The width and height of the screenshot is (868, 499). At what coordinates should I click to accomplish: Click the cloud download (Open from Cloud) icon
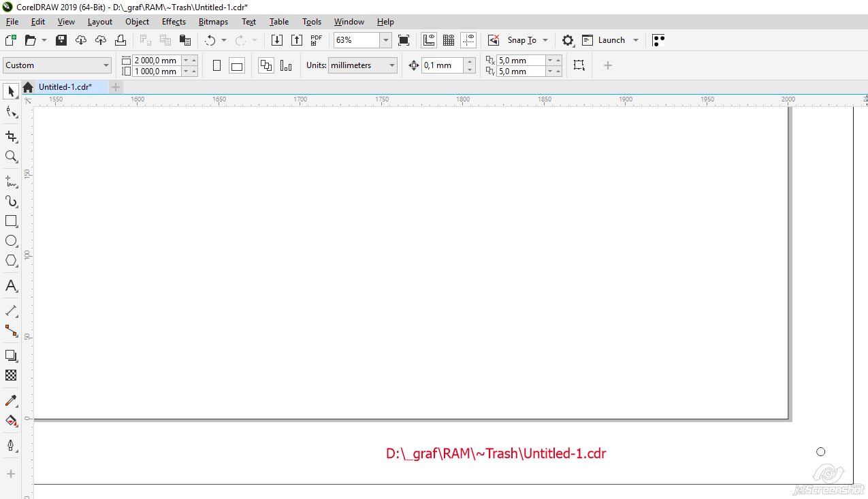[81, 40]
